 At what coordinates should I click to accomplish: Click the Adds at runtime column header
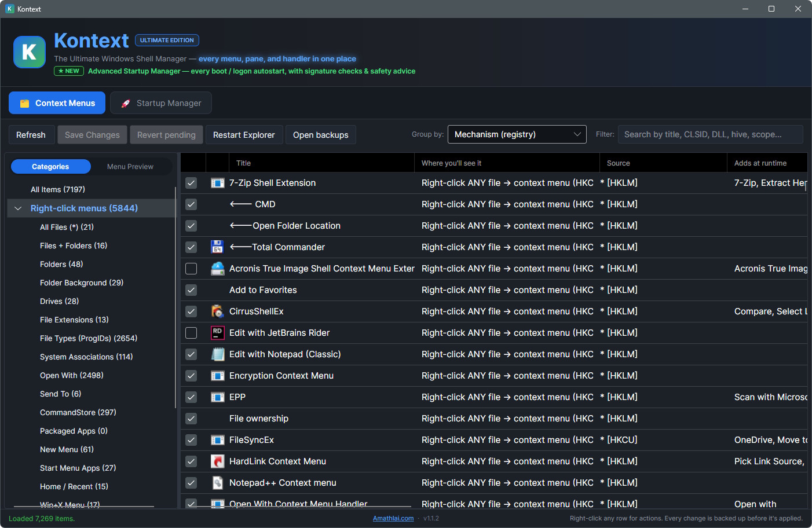point(767,163)
